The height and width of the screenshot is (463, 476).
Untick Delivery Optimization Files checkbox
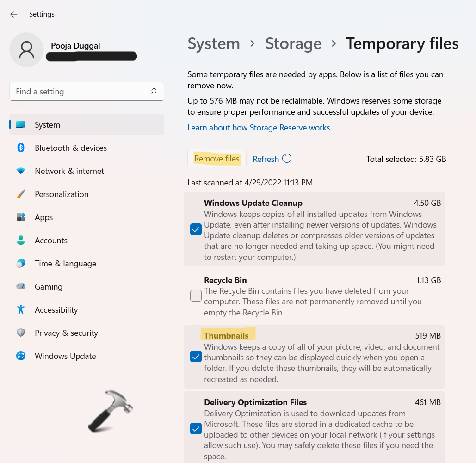point(196,429)
